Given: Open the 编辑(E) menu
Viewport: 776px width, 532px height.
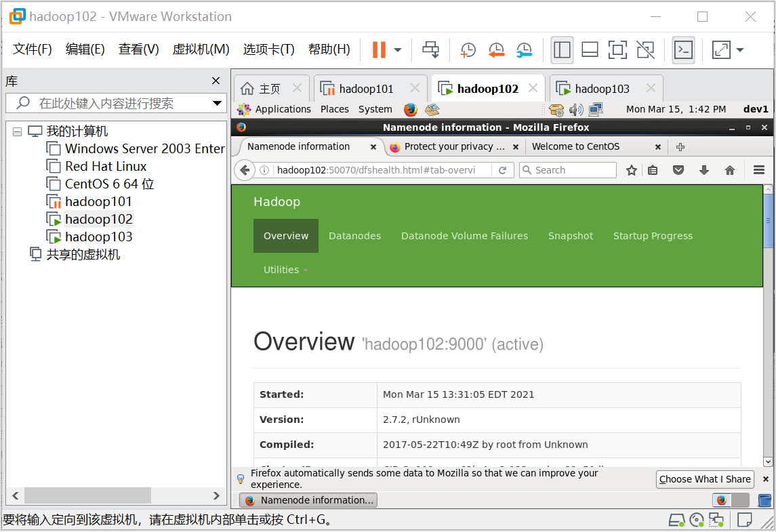Looking at the screenshot, I should point(85,49).
